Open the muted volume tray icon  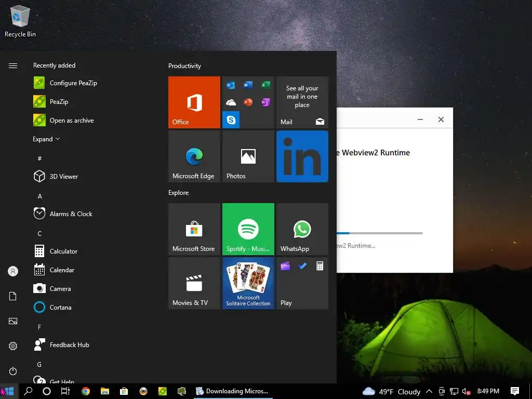[466, 392]
